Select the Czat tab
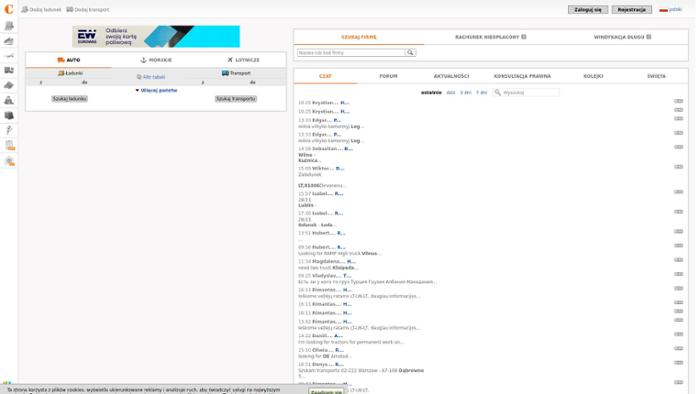 pos(325,76)
